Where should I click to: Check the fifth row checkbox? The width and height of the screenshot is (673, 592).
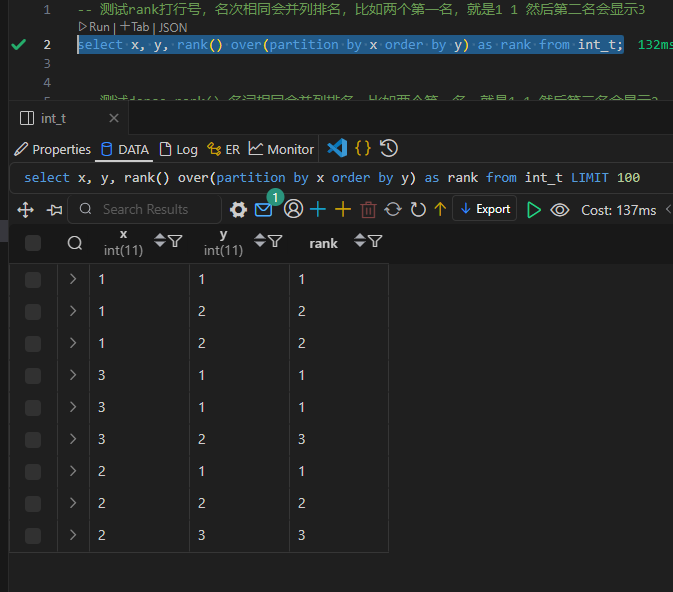[x=33, y=408]
